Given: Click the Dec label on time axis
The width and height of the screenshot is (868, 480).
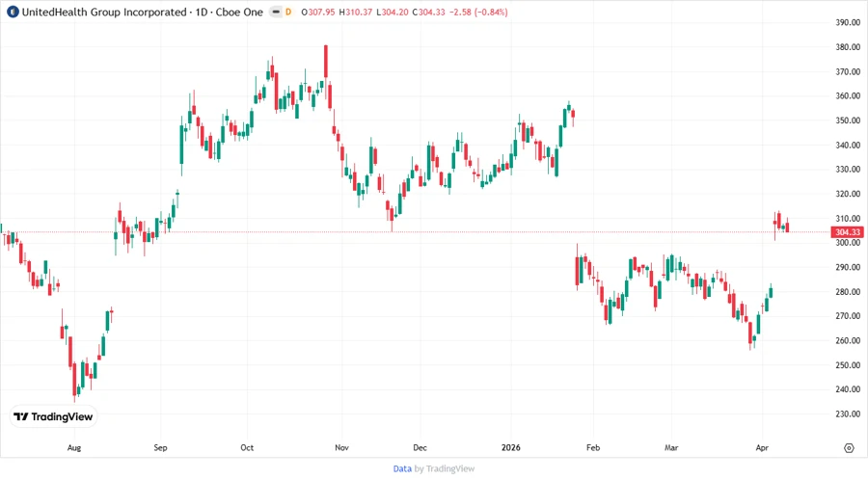Looking at the screenshot, I should point(420,447).
